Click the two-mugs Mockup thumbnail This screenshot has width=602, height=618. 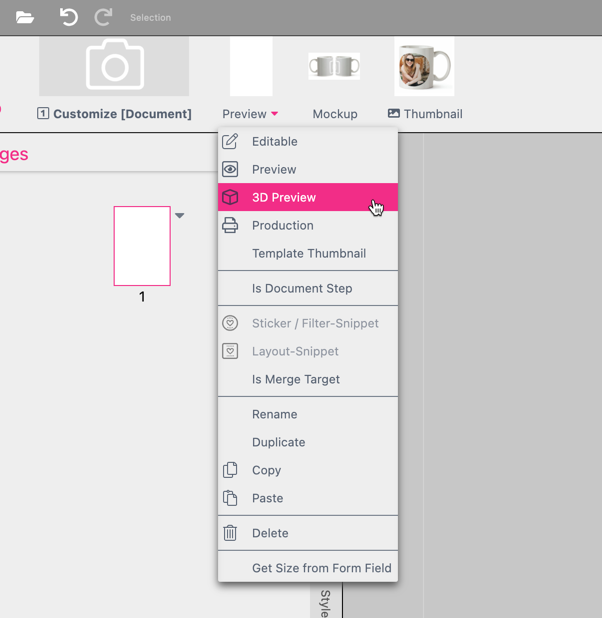[334, 66]
